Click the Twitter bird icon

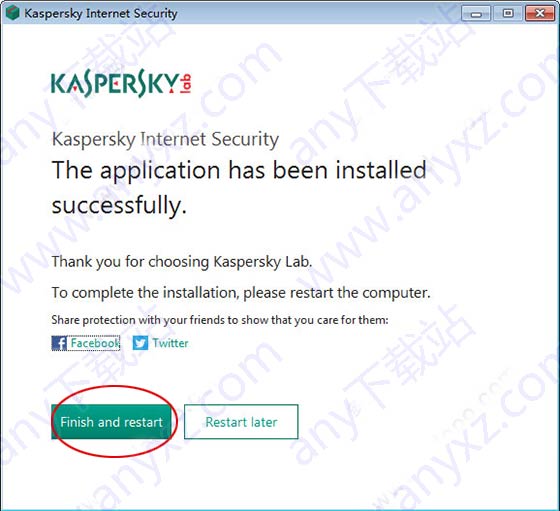point(140,343)
